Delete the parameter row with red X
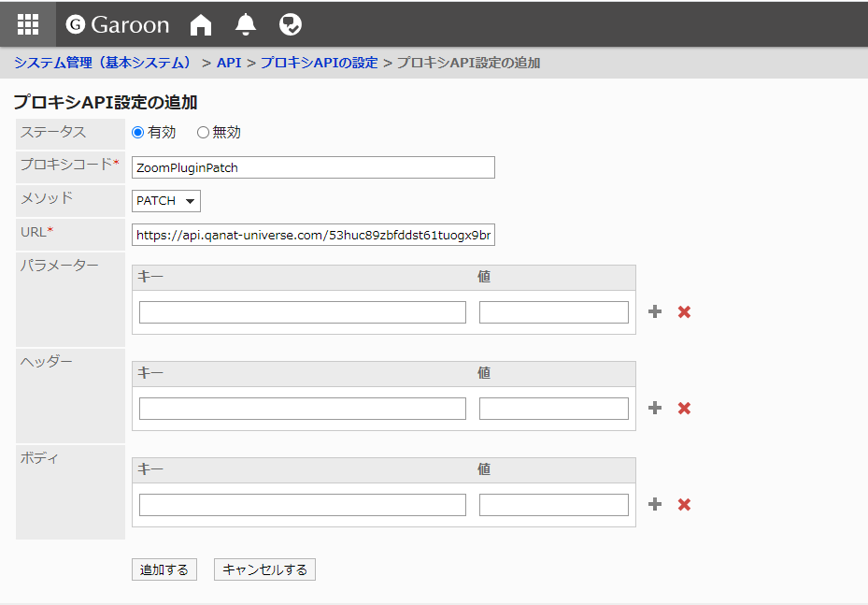Image resolution: width=868 pixels, height=605 pixels. [x=684, y=312]
